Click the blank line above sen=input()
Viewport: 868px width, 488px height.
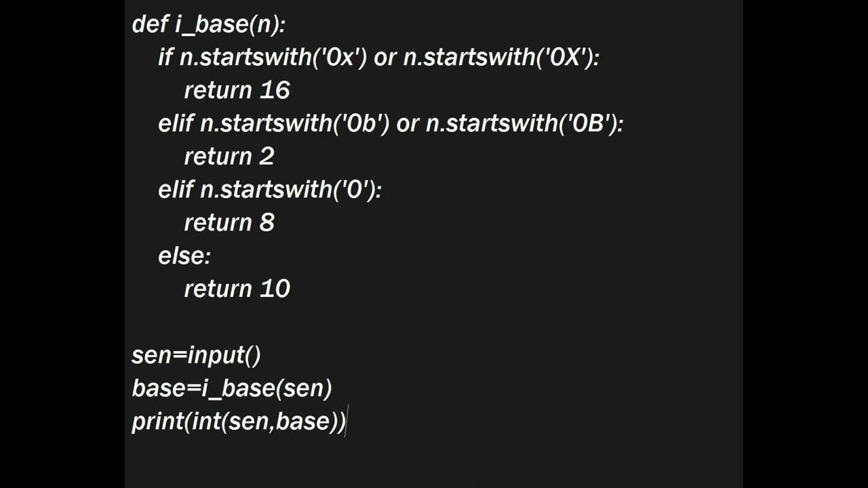(x=434, y=323)
